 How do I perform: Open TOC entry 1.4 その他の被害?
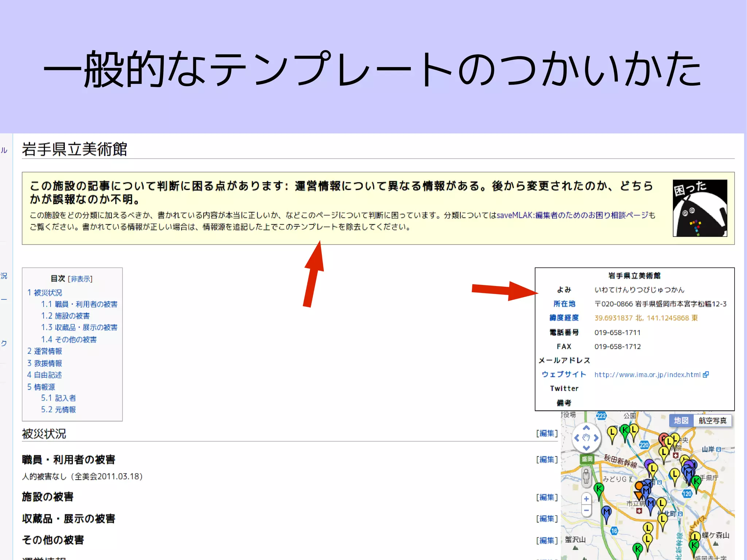69,340
